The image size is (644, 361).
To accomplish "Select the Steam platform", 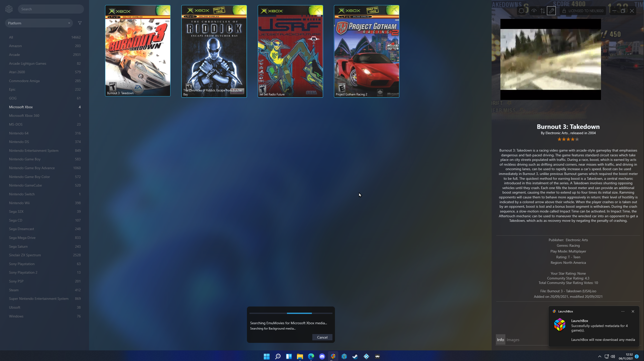I will [45, 290].
